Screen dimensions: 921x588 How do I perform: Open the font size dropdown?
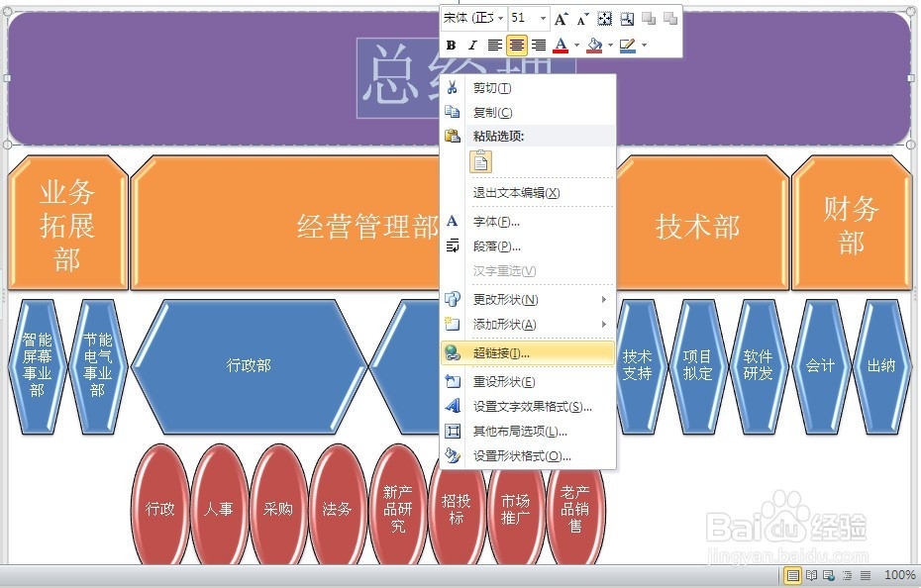pos(543,18)
